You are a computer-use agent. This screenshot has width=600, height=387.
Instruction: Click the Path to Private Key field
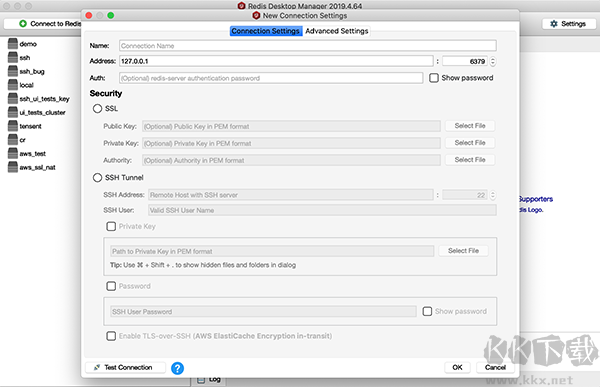272,251
